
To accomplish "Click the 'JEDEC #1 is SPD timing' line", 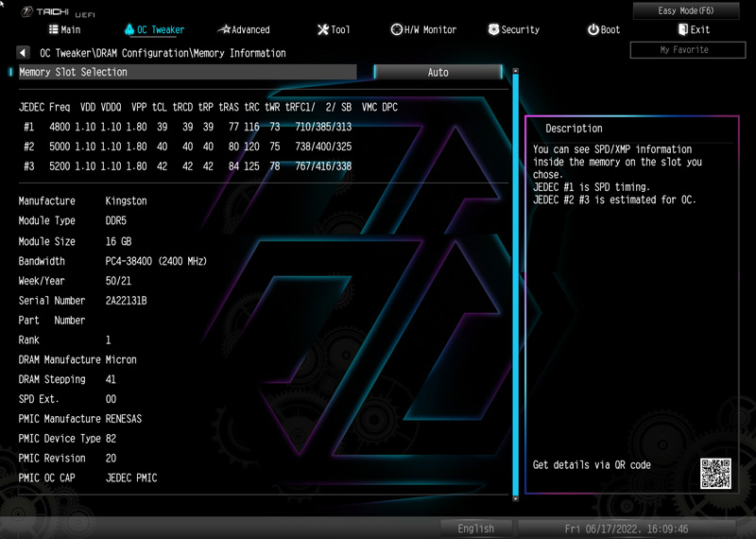I will click(592, 186).
